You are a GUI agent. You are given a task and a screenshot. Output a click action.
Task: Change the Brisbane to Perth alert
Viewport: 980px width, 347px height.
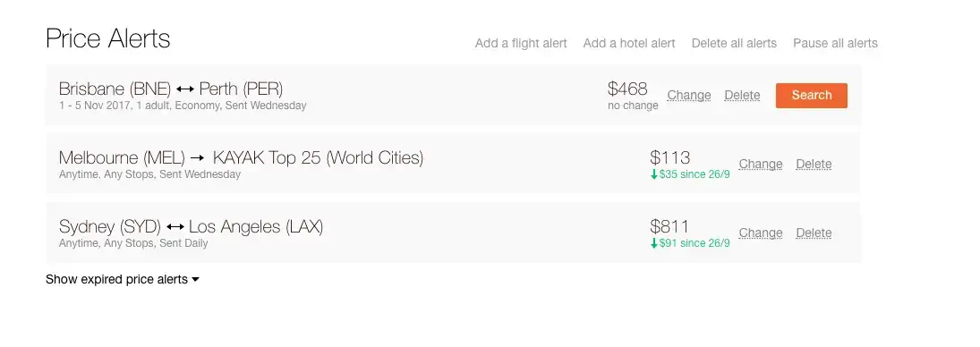[x=689, y=96]
